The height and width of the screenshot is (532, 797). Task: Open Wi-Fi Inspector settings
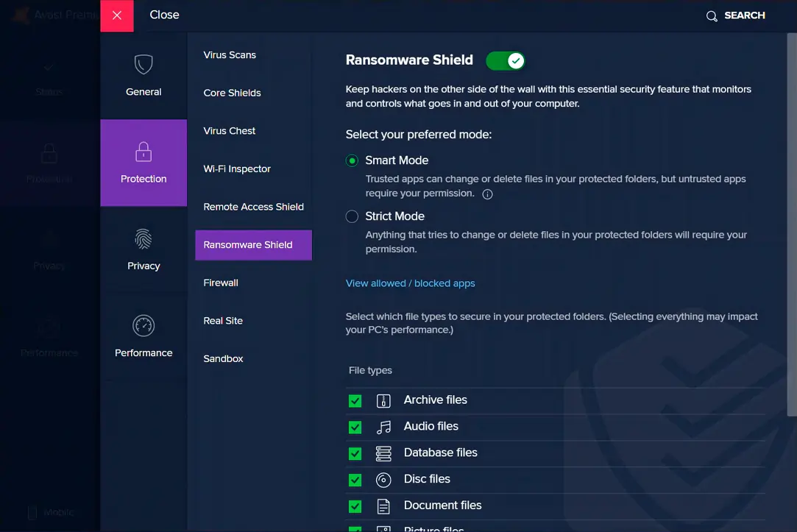(x=237, y=169)
